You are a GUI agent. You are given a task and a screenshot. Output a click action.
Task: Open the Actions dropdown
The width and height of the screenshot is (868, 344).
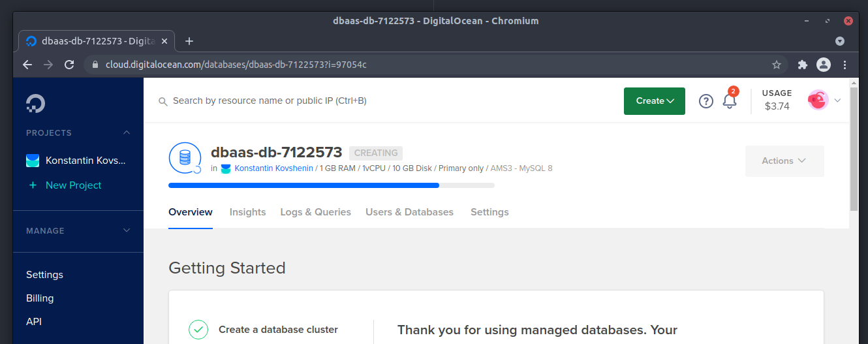[784, 161]
